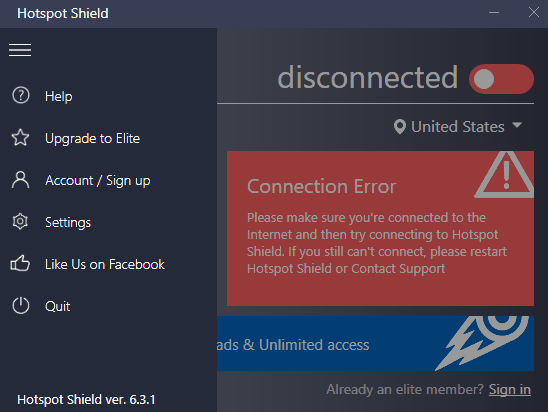The height and width of the screenshot is (412, 548).
Task: Expand the United States location arrow
Action: [517, 125]
